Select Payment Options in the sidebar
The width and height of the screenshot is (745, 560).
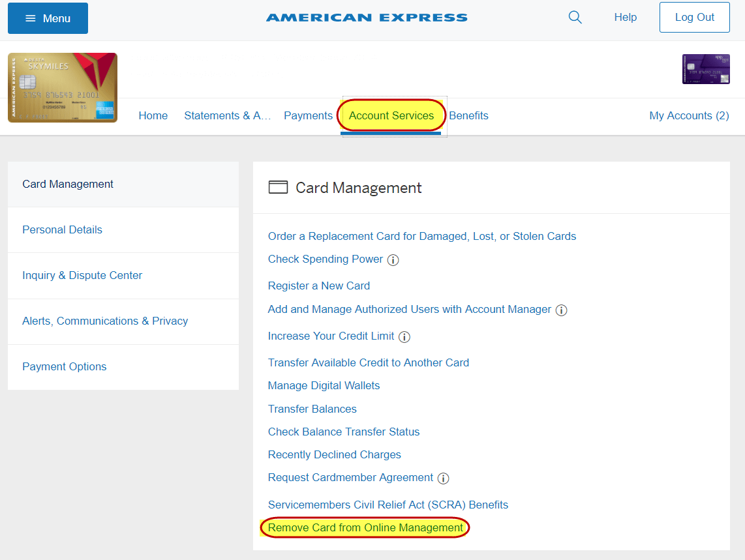(123, 366)
